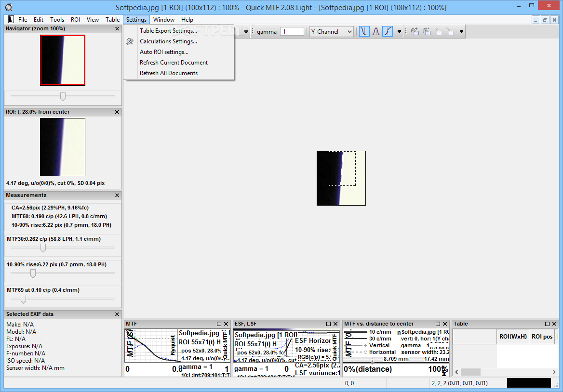Maximize the MTF graph panel
The height and width of the screenshot is (392, 563).
(x=219, y=324)
